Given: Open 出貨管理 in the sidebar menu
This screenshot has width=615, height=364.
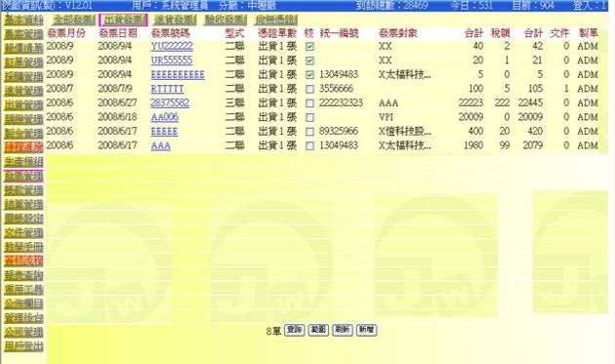Looking at the screenshot, I should (23, 105).
